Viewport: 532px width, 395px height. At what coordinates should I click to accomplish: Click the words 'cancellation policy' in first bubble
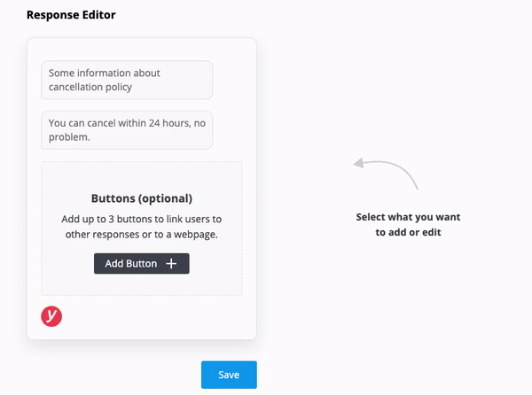click(x=90, y=88)
